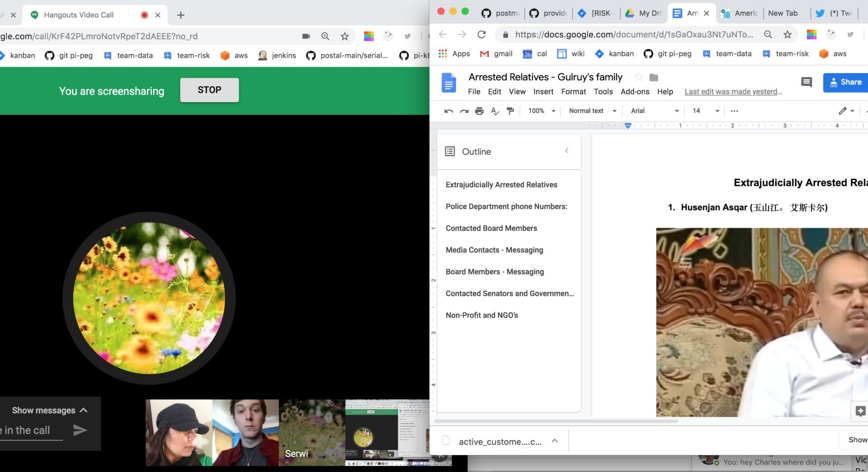Select the paint format roller tool

click(510, 111)
